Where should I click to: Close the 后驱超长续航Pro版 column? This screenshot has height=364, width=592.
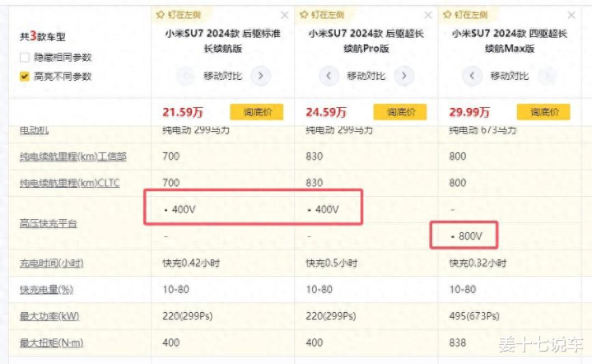pos(428,15)
